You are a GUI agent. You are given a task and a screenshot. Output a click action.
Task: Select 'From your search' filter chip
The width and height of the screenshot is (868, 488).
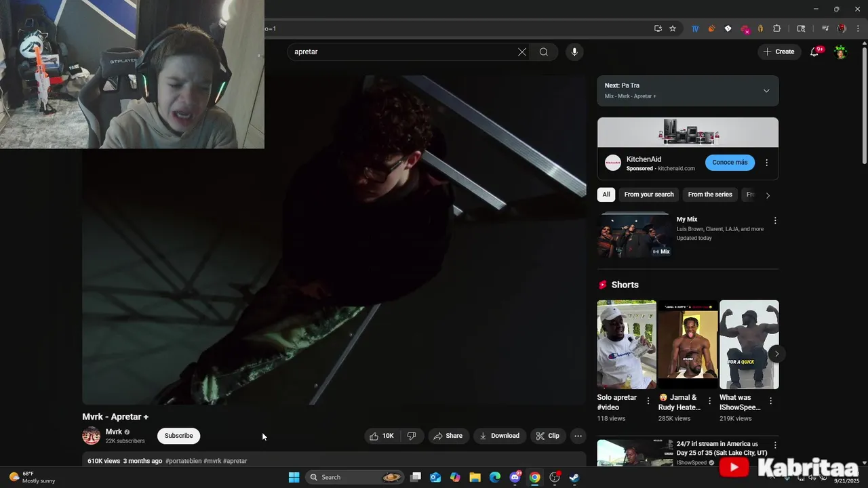649,195
